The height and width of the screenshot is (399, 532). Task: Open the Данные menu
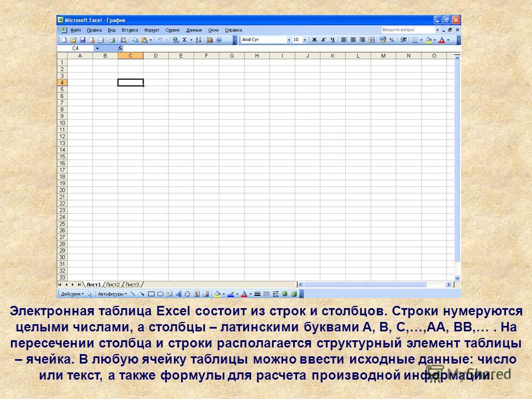point(194,30)
